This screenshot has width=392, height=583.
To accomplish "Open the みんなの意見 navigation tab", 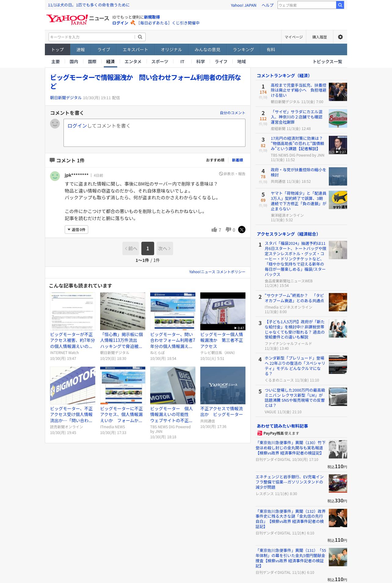I will 207,49.
